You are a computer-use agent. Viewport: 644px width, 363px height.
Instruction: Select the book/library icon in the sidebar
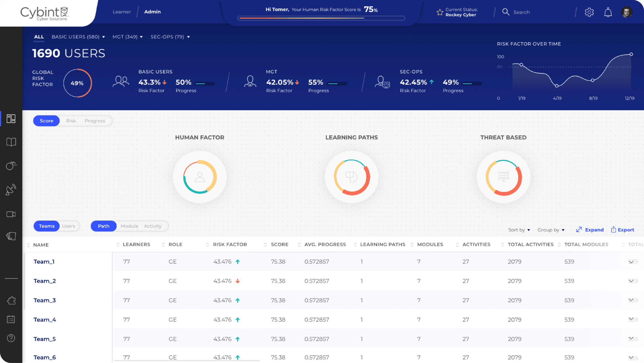11,142
